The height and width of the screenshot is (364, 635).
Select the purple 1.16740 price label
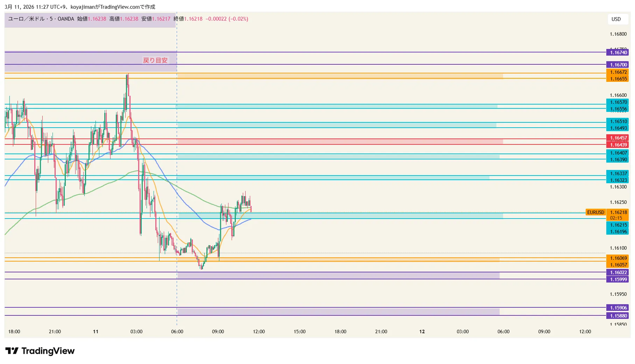tap(617, 52)
